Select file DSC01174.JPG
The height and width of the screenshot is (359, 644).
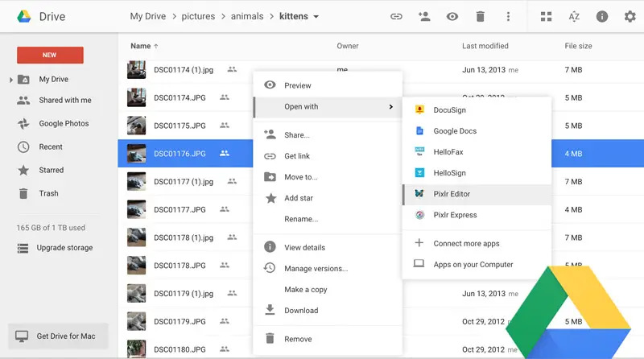pyautogui.click(x=180, y=97)
